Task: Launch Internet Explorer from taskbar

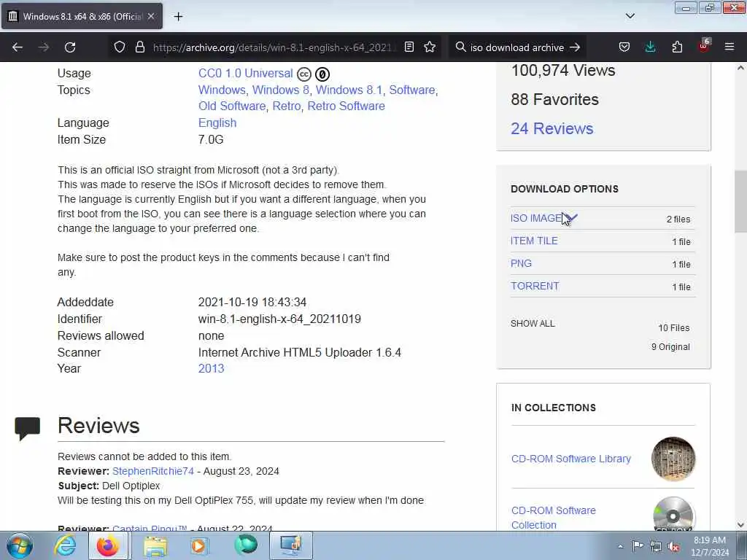Action: [65, 545]
